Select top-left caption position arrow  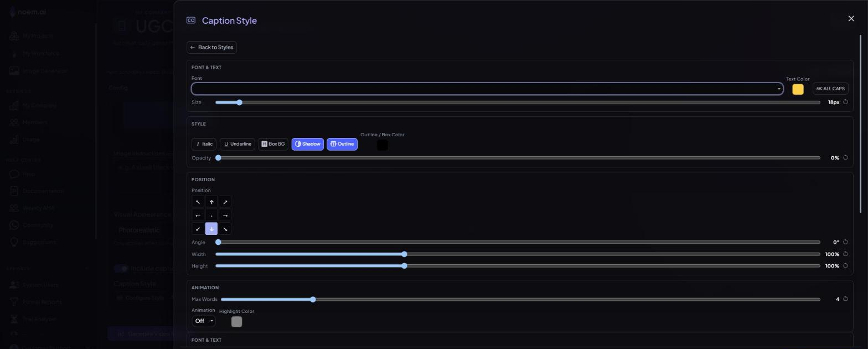pyautogui.click(x=198, y=202)
